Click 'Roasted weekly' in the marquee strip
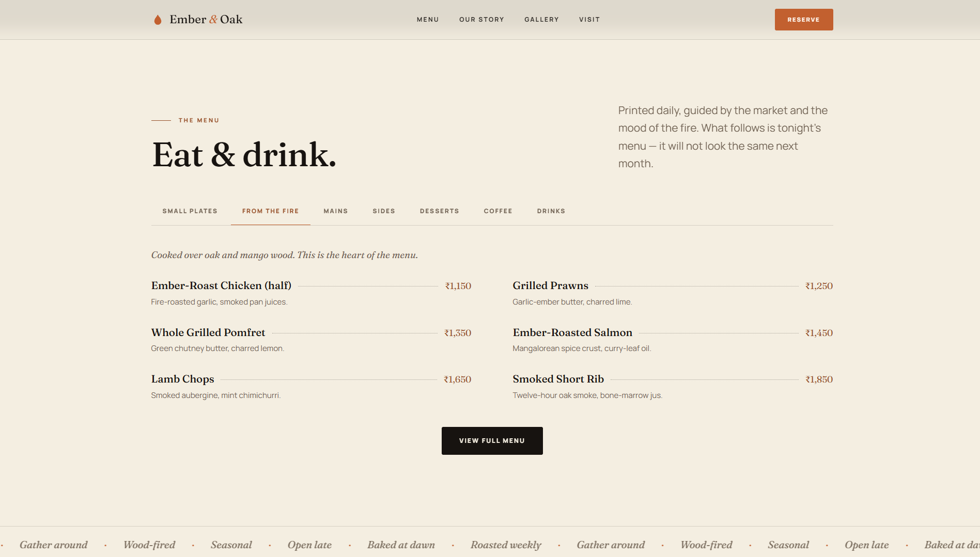This screenshot has width=980, height=557. click(x=506, y=545)
